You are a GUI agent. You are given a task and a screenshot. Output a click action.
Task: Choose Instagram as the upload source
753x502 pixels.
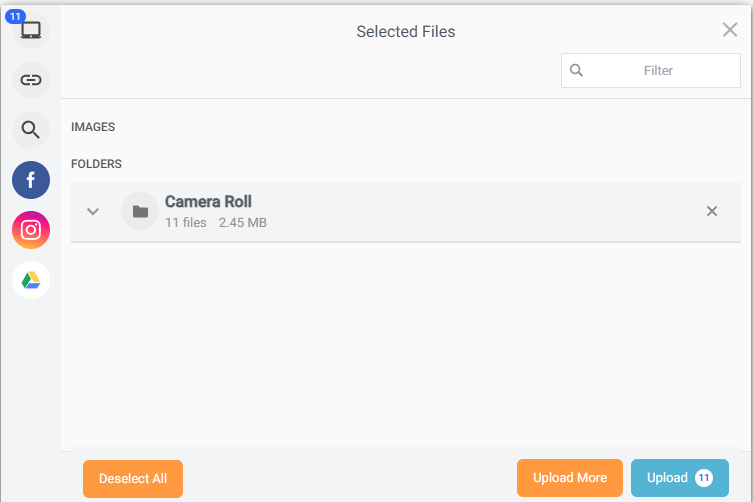[x=31, y=230]
